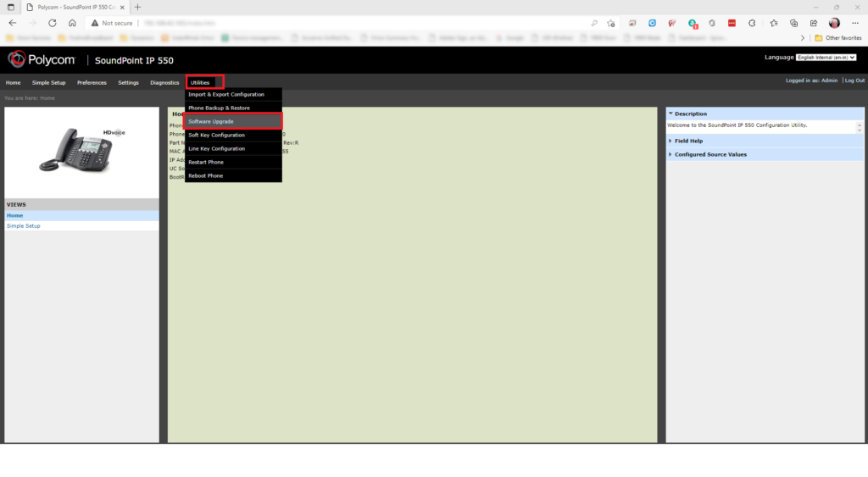Open the Other favorites folder

point(838,37)
